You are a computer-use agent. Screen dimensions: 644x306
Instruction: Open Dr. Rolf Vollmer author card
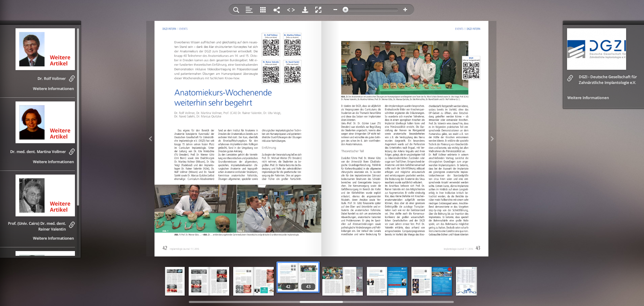point(45,49)
